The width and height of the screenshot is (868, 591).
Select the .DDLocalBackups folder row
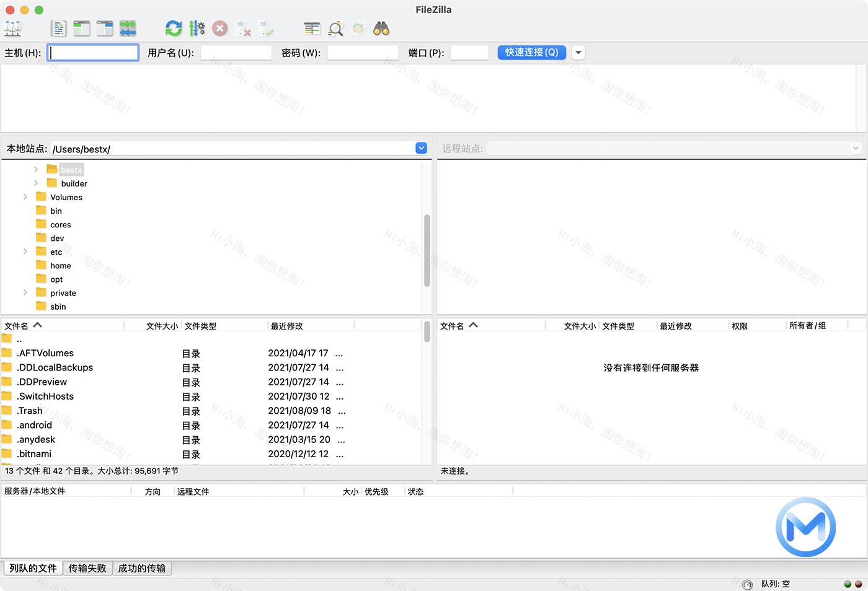(211, 367)
